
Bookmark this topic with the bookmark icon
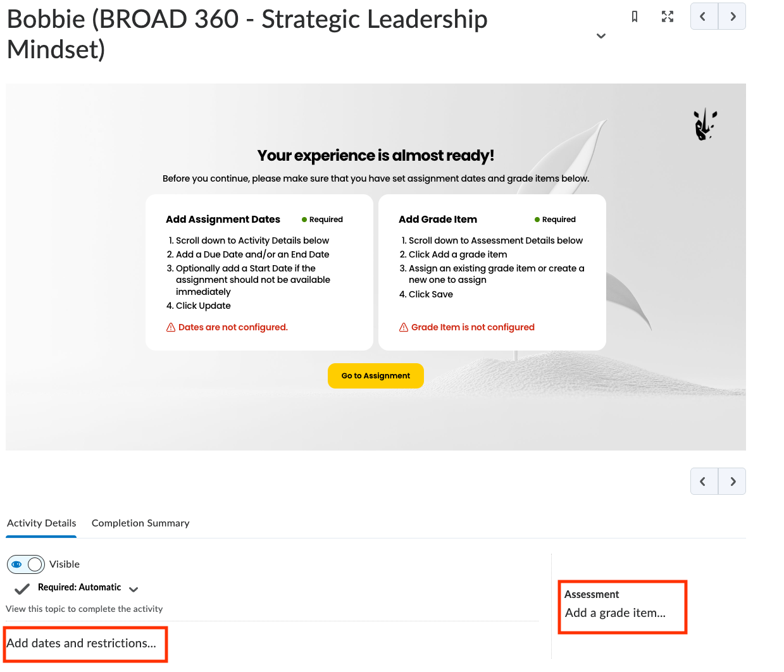coord(635,16)
